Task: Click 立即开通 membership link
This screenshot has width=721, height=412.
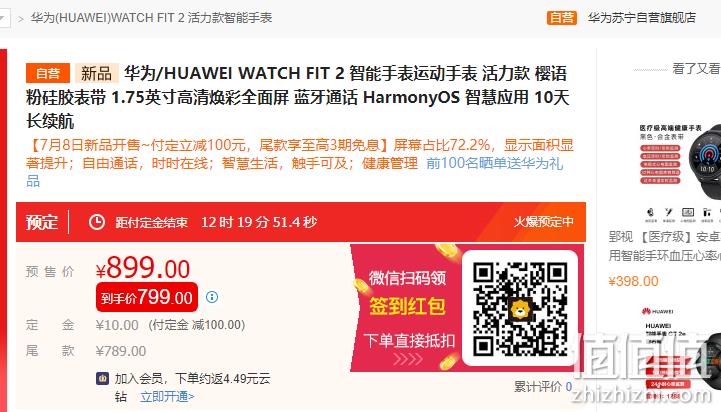Action: pyautogui.click(x=167, y=396)
